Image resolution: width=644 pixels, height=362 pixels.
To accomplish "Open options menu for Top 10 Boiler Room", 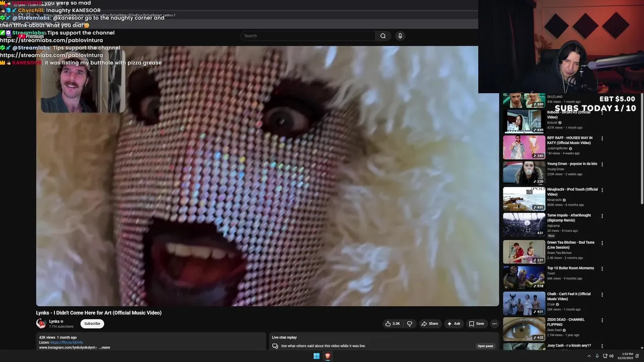I will pos(602,269).
